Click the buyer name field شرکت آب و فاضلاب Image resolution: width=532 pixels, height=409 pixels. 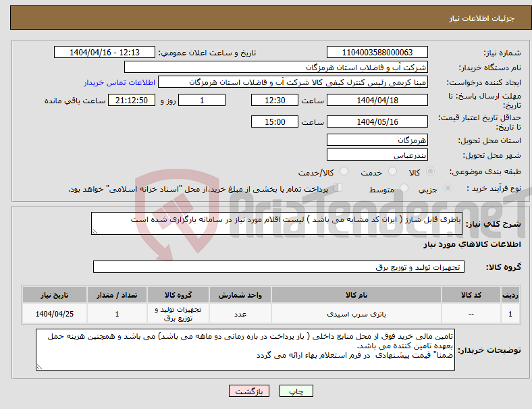(276, 67)
